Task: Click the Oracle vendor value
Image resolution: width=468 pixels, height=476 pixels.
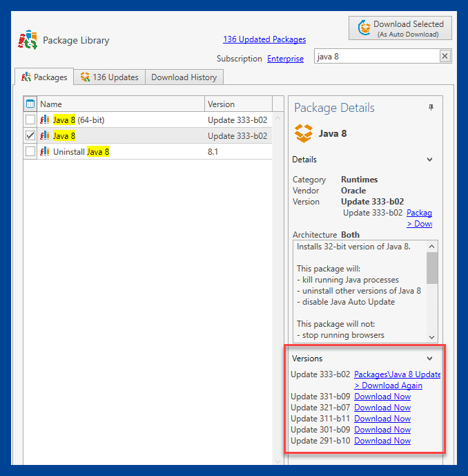Action: (353, 191)
